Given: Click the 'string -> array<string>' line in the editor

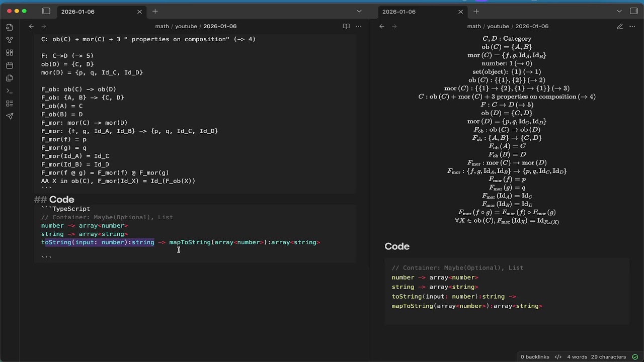Looking at the screenshot, I should tap(85, 234).
